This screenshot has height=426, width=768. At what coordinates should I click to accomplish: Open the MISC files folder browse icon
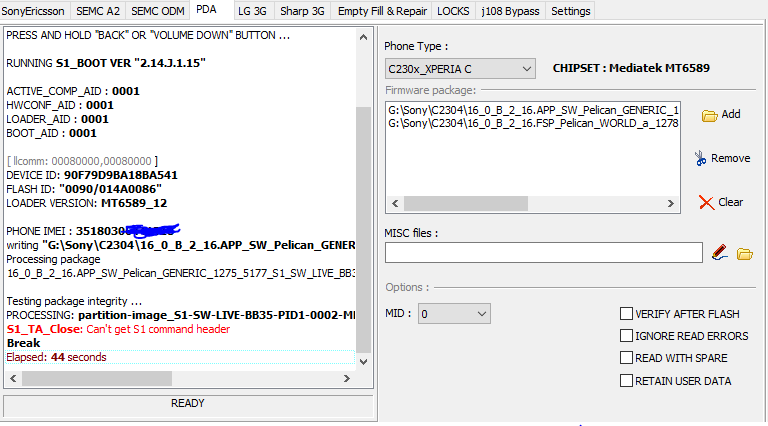(744, 254)
